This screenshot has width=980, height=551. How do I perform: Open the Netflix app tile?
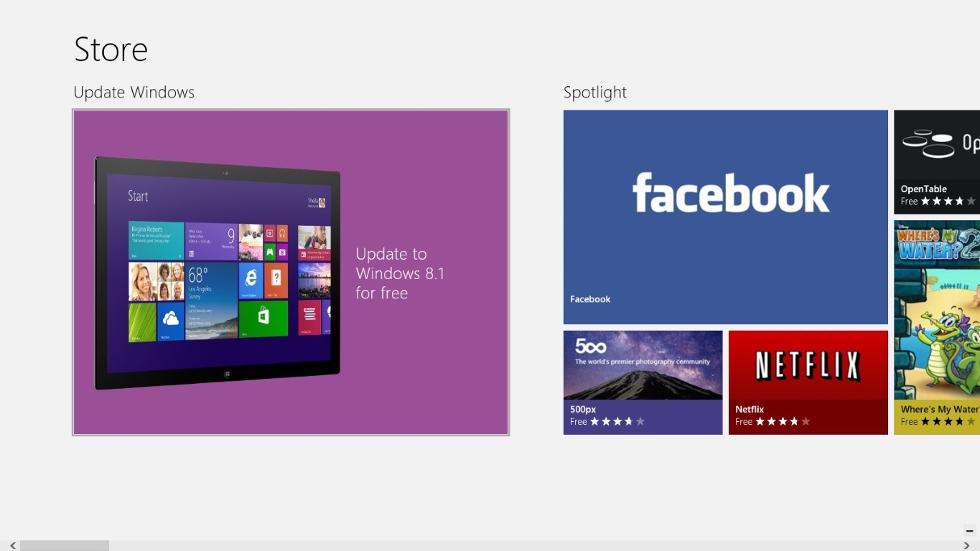pos(808,382)
